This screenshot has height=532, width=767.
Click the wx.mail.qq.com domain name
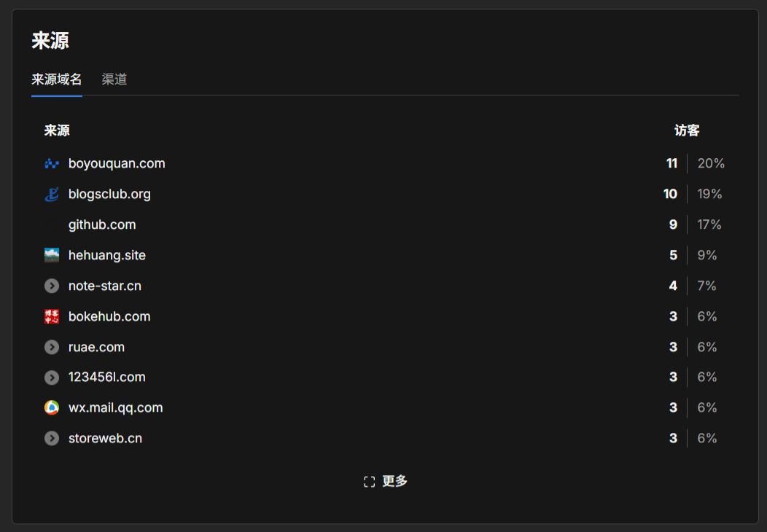115,408
